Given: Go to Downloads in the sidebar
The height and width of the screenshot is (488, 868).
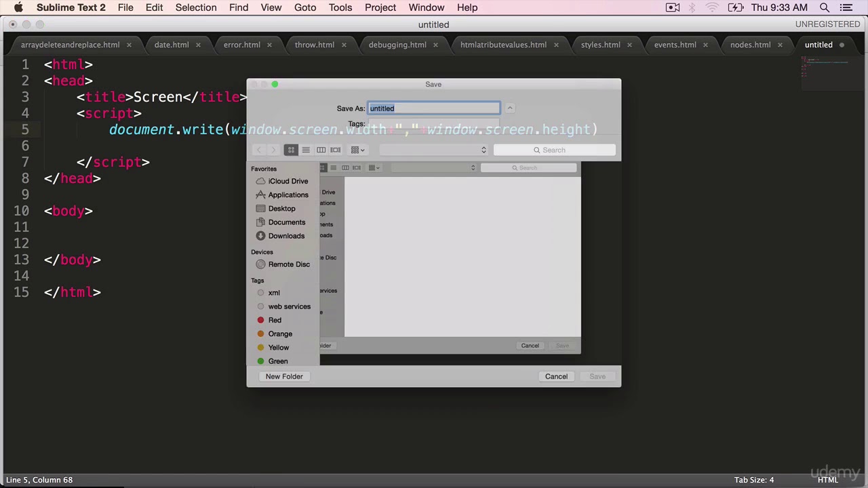Looking at the screenshot, I should click(281, 236).
